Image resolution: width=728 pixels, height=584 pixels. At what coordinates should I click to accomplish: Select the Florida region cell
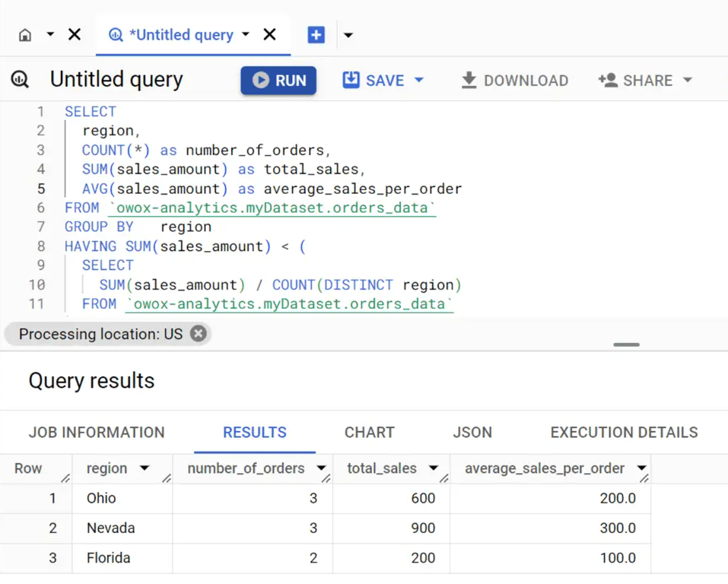pos(122,557)
